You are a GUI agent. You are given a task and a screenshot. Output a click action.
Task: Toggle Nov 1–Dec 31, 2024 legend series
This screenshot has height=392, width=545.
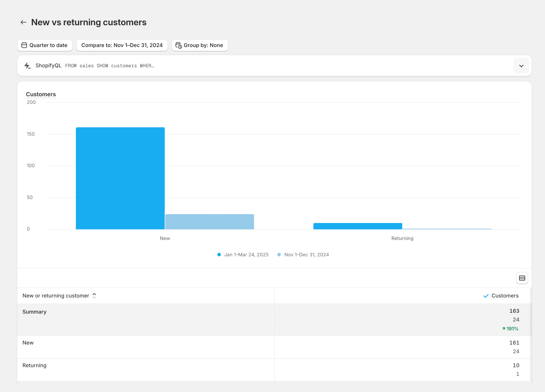[303, 255]
